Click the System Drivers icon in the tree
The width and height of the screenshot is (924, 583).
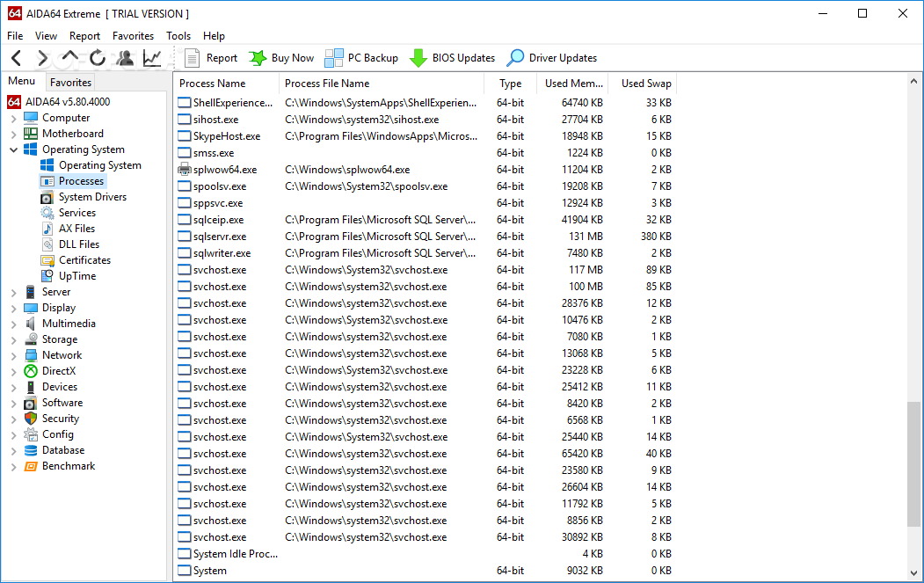coord(47,198)
